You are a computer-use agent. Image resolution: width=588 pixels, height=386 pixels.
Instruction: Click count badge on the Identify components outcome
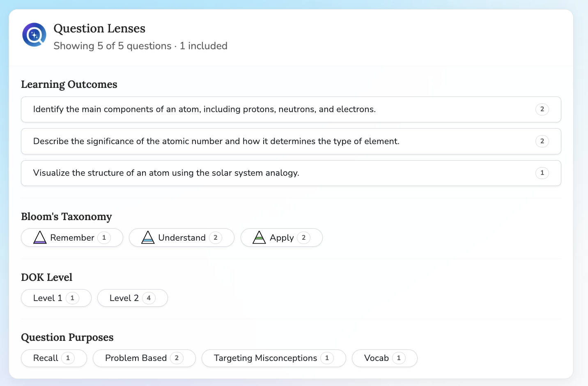[542, 109]
